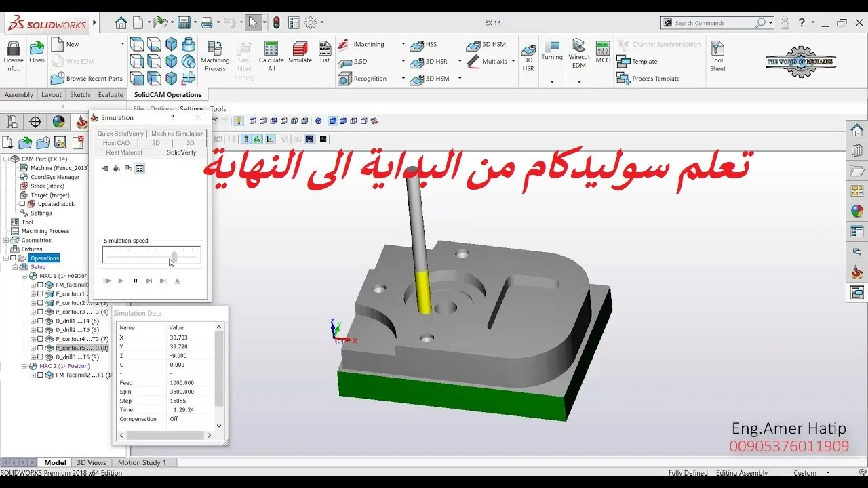Collapse the MAC 1 position node
This screenshot has width=868, height=488.
24,276
